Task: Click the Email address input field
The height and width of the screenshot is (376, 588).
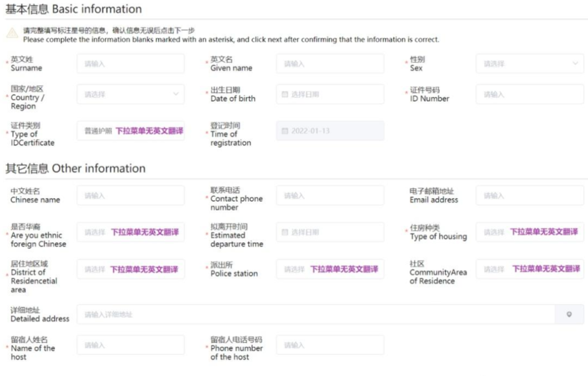Action: [x=529, y=196]
